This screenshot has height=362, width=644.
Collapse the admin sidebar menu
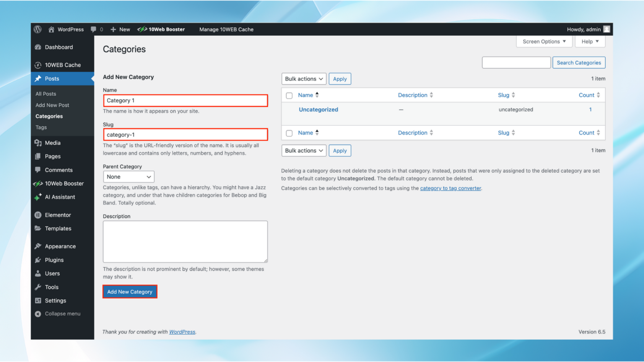(37, 313)
